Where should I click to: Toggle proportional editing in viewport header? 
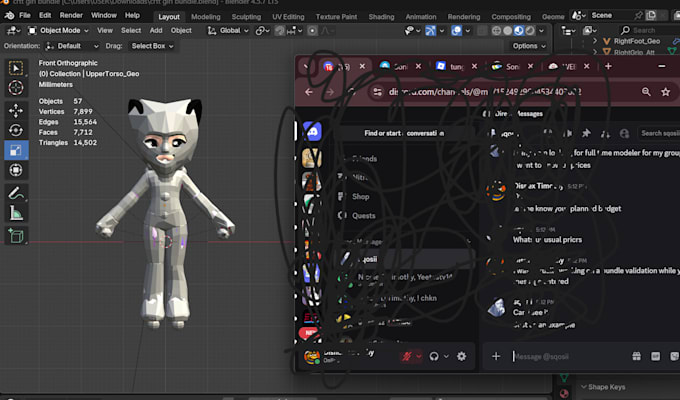pos(312,30)
